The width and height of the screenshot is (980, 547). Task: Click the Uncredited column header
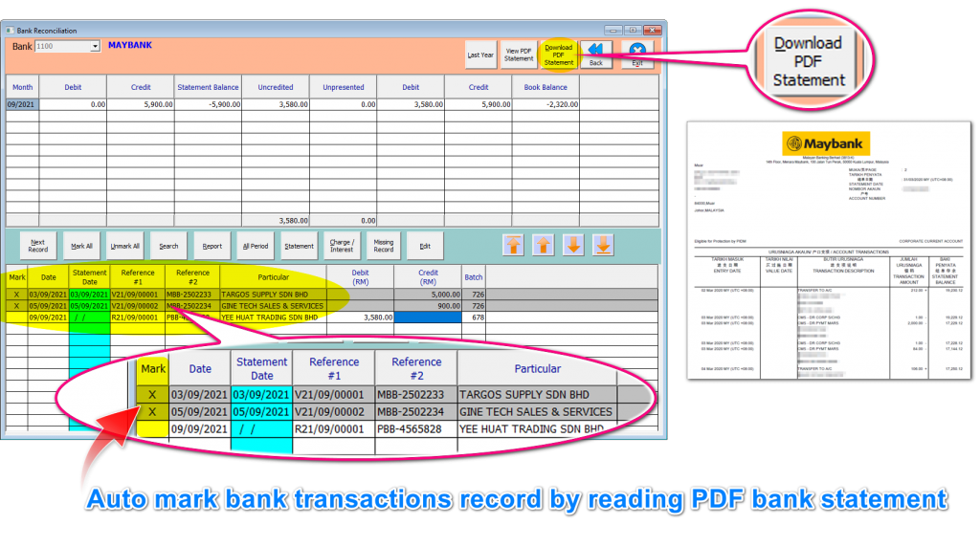pyautogui.click(x=276, y=87)
